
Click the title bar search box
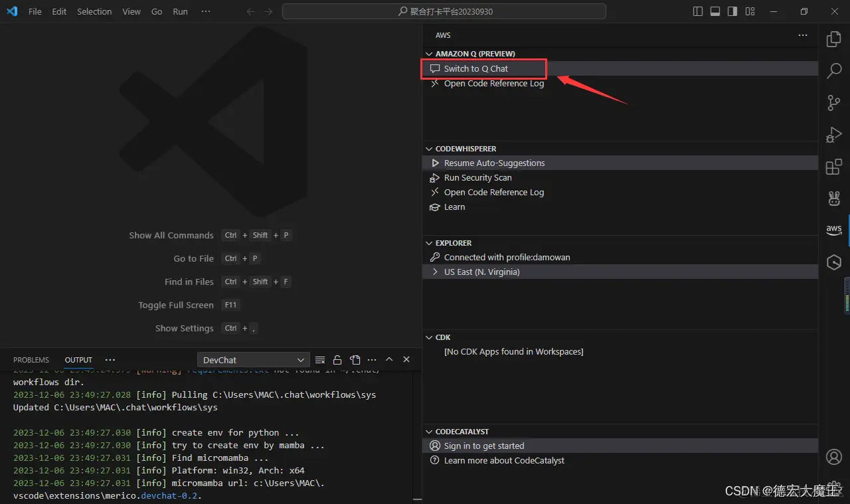(x=444, y=11)
